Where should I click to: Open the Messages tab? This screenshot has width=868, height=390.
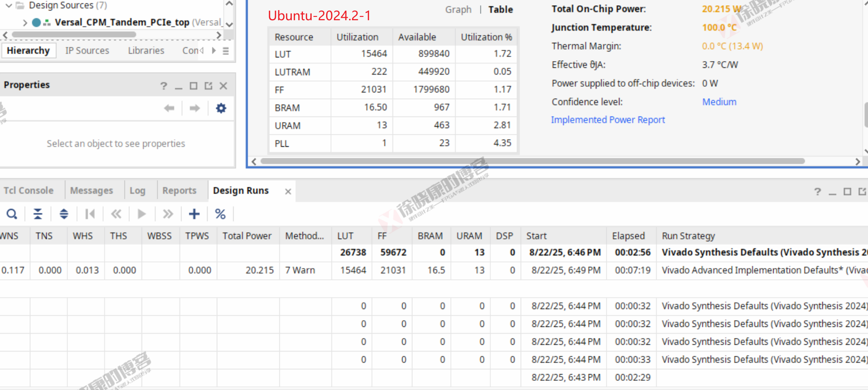tap(92, 191)
